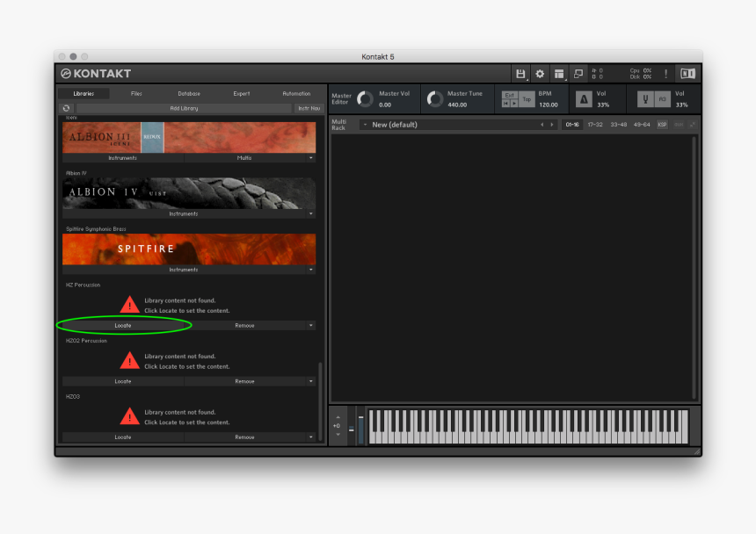
Task: Click the Master Vol knob
Action: [364, 99]
